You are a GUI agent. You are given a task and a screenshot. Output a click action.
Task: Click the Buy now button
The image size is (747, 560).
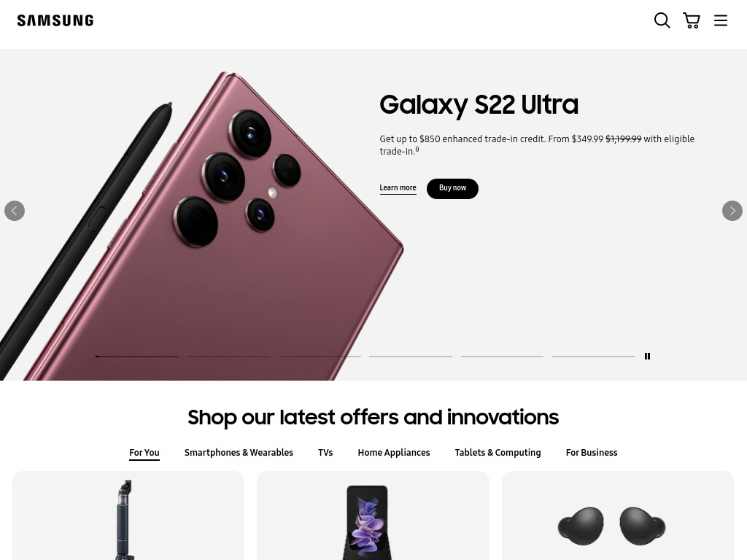point(452,189)
